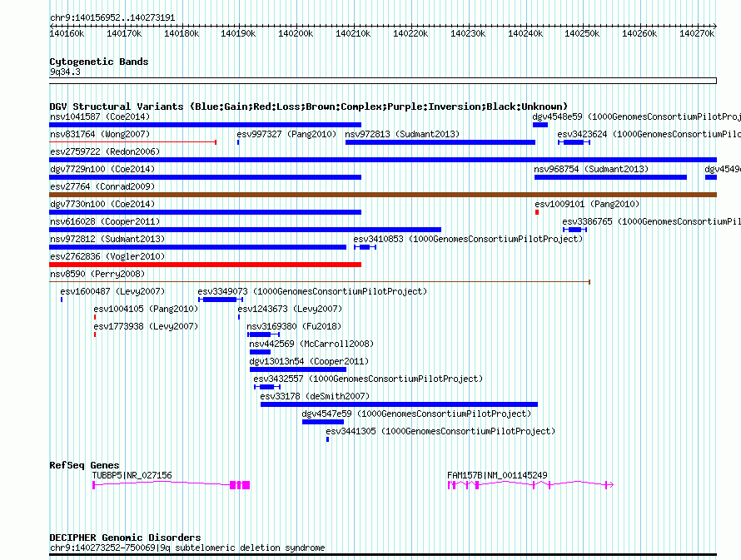Click the nsv972812 (Sudmant2013) label
The height and width of the screenshot is (560, 741).
coord(107,239)
